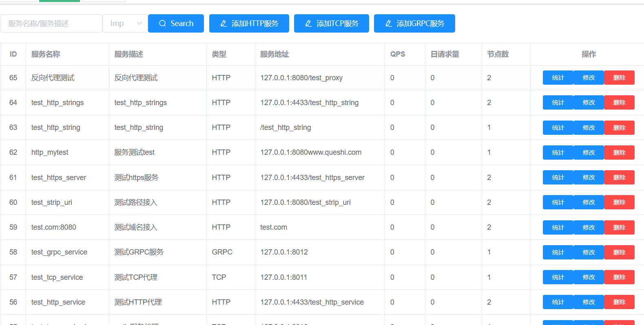Click 修改 for test_http_strings row
Viewport: 644px width, 325px height.
pyautogui.click(x=589, y=103)
